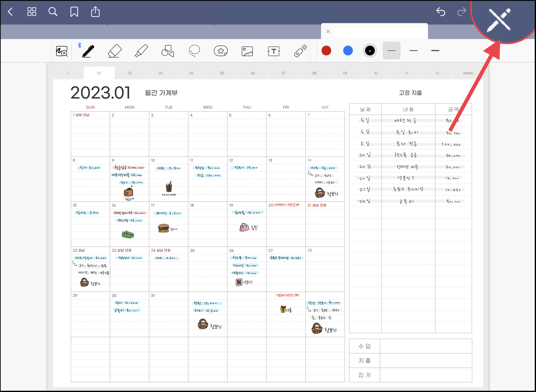Expand the black color preset dropdown

370,51
